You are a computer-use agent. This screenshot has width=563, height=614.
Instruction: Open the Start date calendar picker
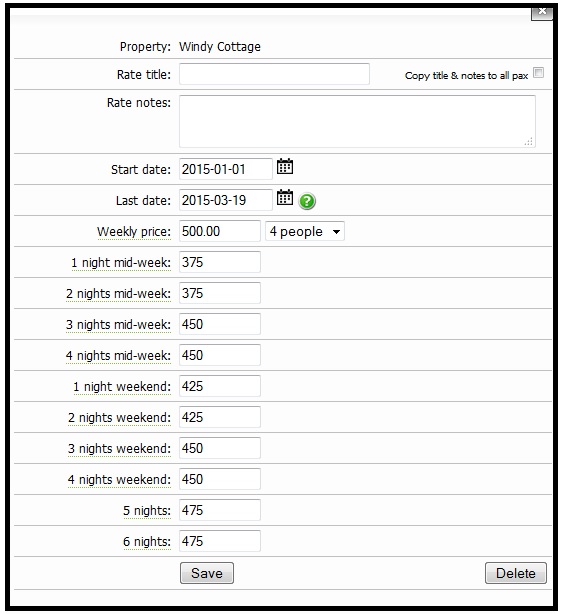tap(285, 166)
